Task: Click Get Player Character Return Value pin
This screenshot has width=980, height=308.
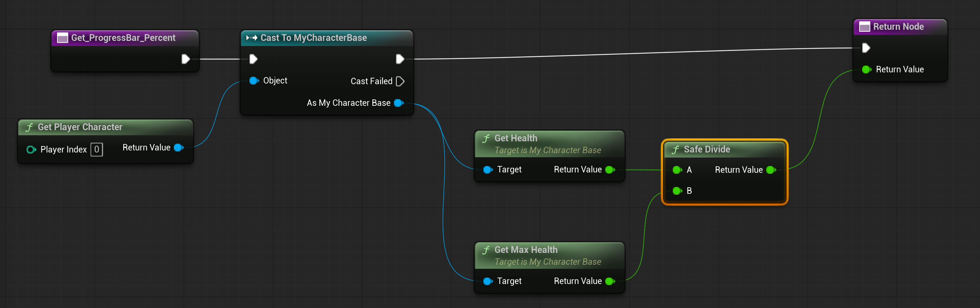Action: 179,147
